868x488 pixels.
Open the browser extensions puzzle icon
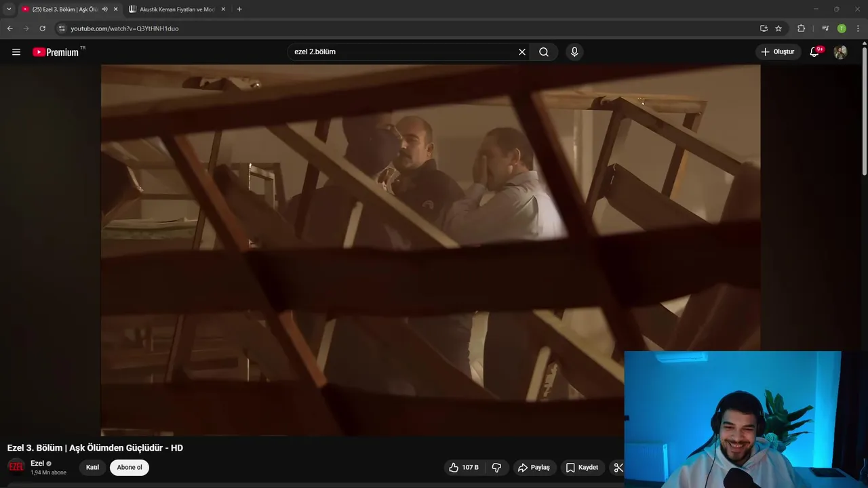pos(801,28)
